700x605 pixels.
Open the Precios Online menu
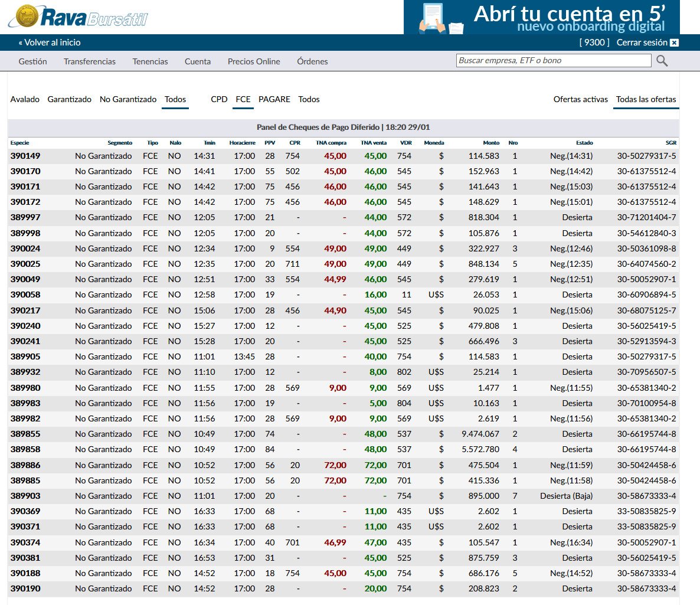[x=254, y=61]
